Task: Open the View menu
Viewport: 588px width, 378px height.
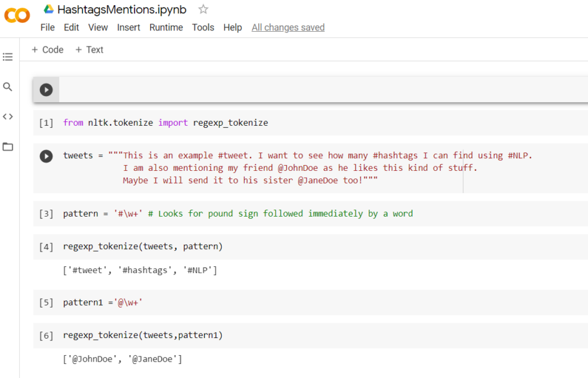Action: click(97, 27)
